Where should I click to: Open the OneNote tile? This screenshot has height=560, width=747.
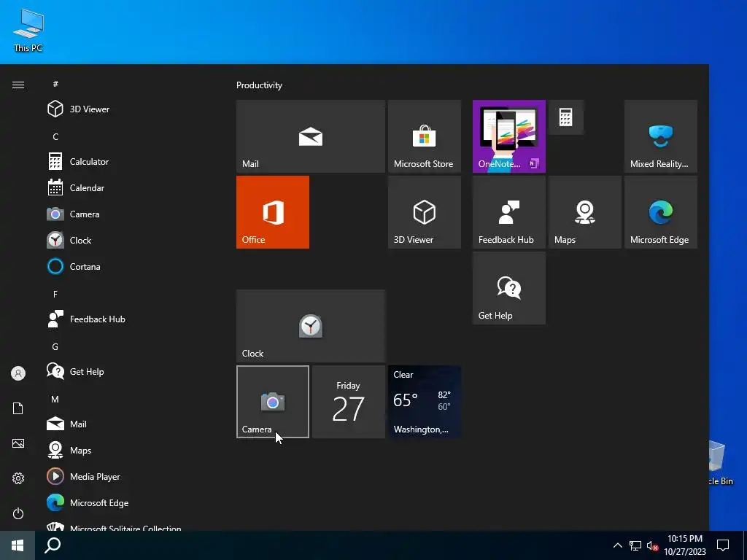tap(508, 136)
